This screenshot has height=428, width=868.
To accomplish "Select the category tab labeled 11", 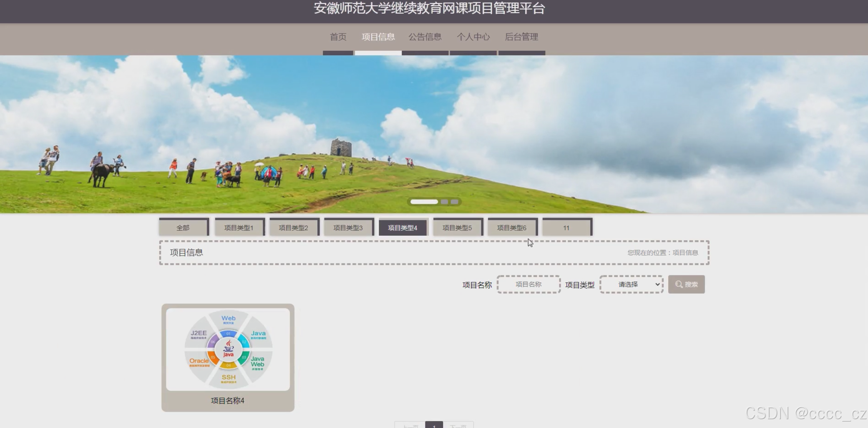I will pos(566,228).
